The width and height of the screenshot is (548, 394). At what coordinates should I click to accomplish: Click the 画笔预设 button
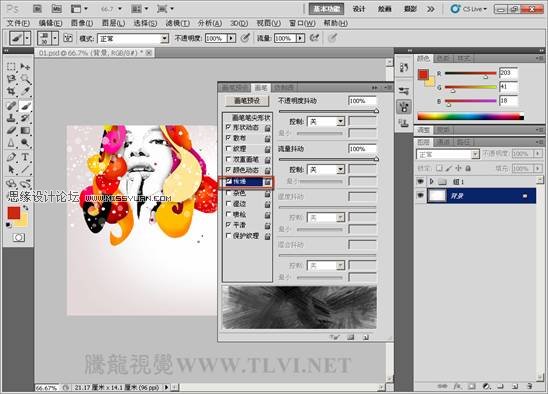[x=247, y=101]
